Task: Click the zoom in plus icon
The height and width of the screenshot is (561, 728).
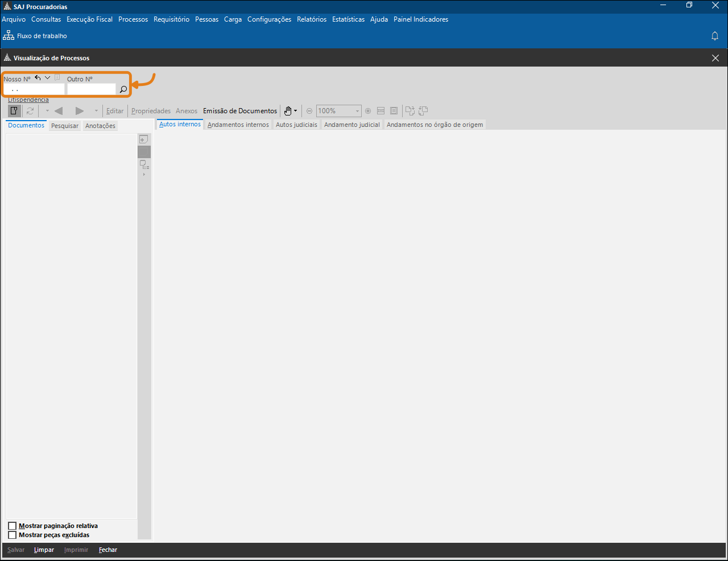Action: [368, 111]
